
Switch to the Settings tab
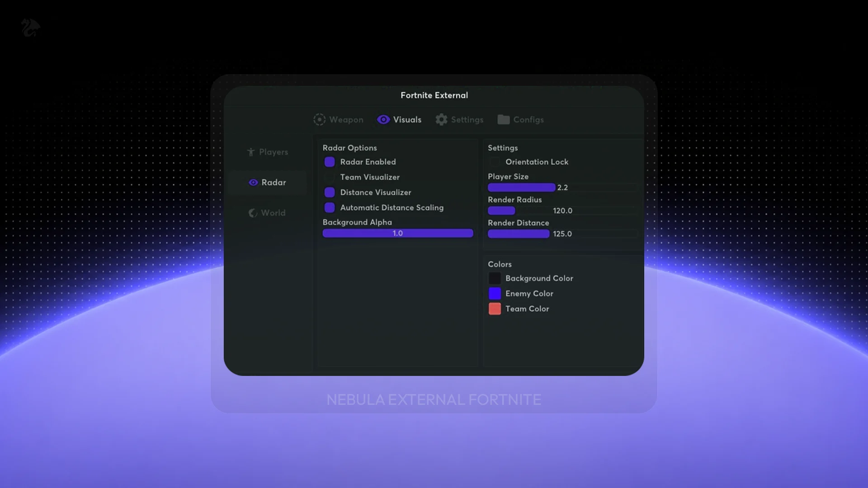click(x=459, y=119)
